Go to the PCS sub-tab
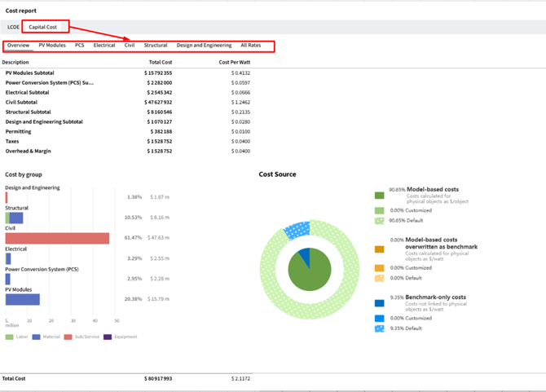This screenshot has width=546, height=392. tap(79, 46)
